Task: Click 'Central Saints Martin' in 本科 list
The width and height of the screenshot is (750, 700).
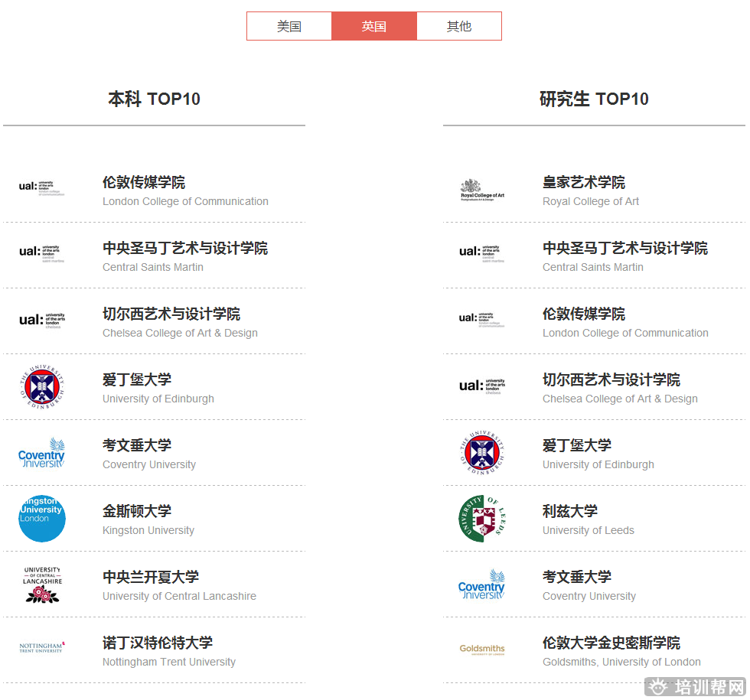Action: [153, 267]
